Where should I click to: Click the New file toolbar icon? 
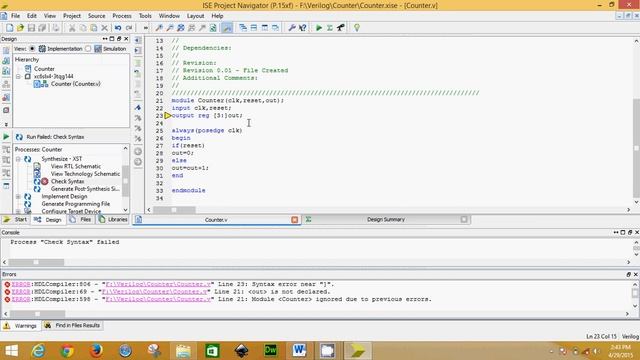[x=9, y=28]
